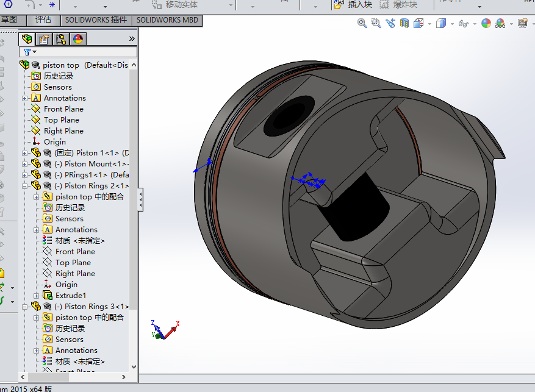The height and width of the screenshot is (392, 535).
Task: Toggle the Hide/Show Items glasses icon
Action: tap(464, 23)
